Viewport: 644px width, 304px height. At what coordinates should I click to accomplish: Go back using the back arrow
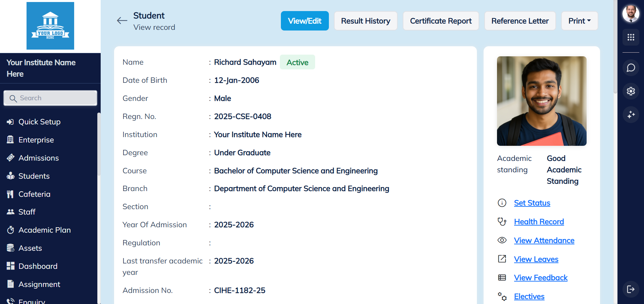coord(122,20)
